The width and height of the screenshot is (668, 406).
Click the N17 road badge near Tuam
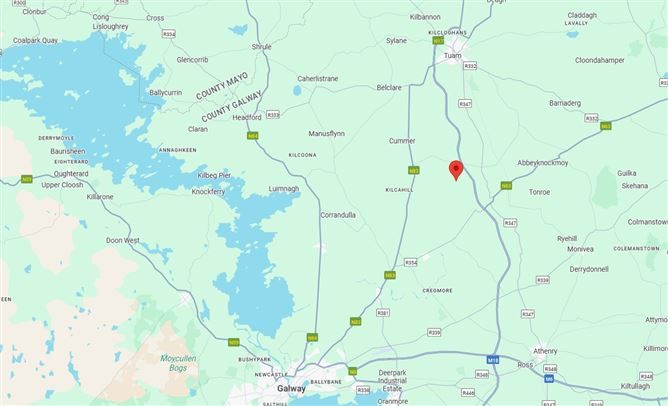(x=438, y=40)
